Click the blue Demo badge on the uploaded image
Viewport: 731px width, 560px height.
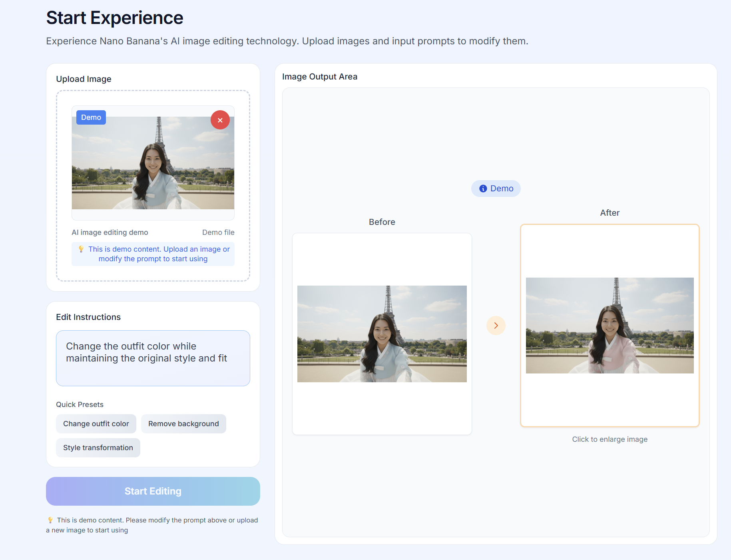click(x=91, y=117)
